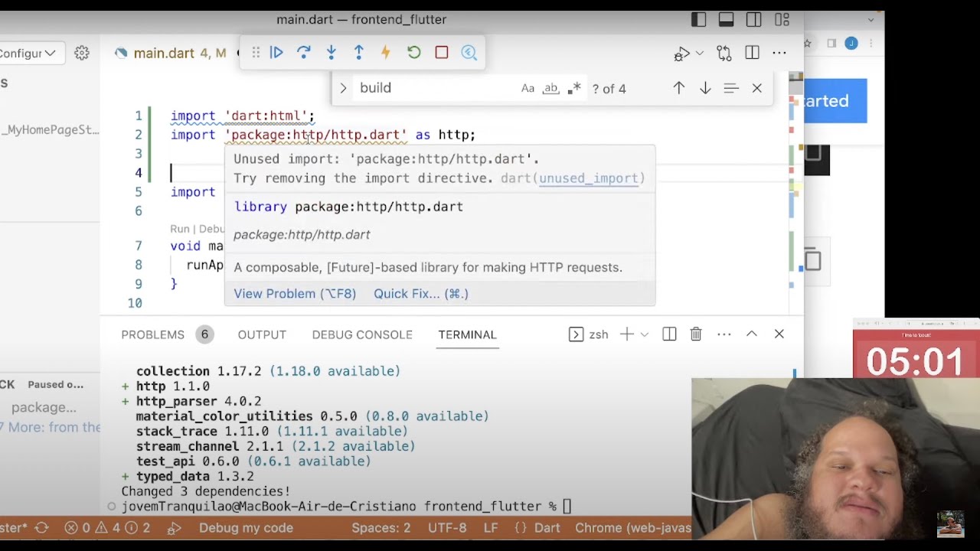This screenshot has width=980, height=551.
Task: Expand the replace field chevron
Action: (343, 88)
